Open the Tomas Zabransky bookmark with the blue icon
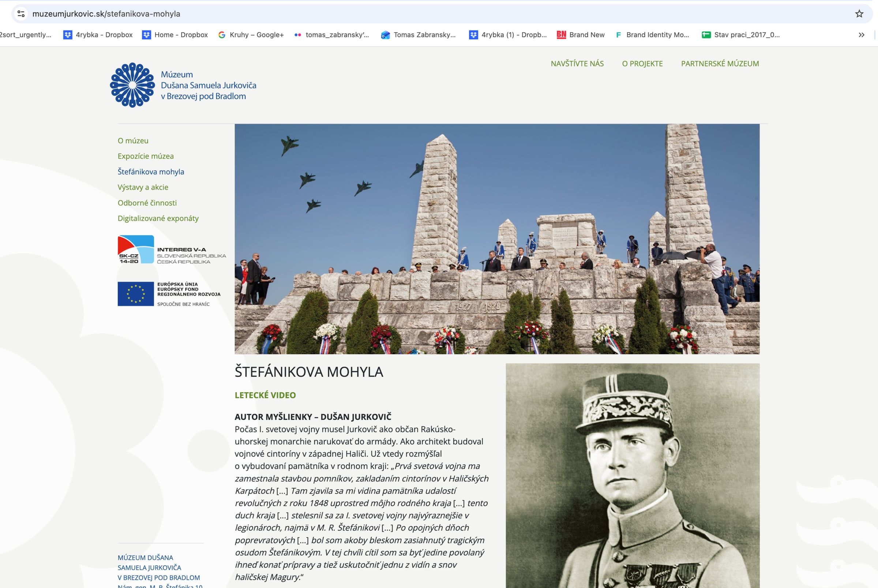This screenshot has height=588, width=878. point(419,35)
